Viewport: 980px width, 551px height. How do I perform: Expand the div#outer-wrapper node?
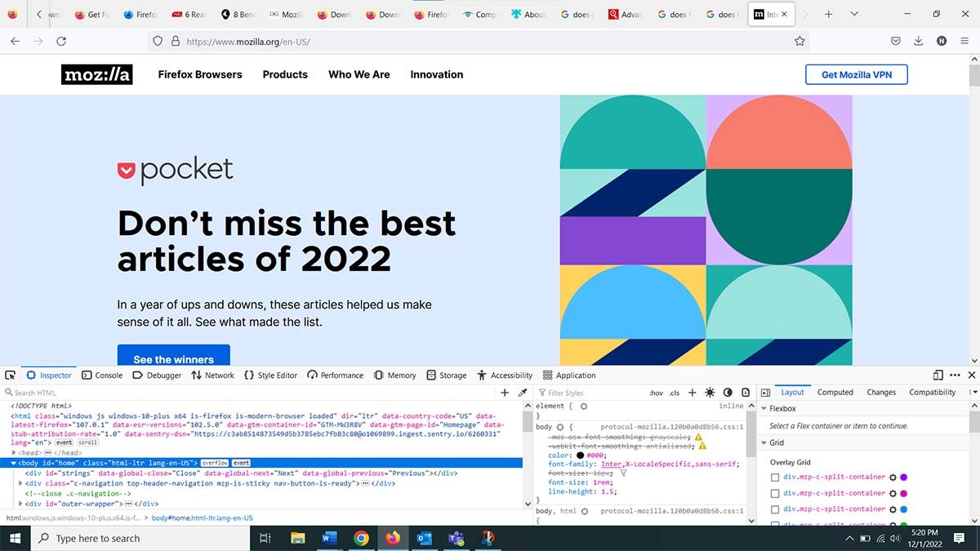coord(21,504)
